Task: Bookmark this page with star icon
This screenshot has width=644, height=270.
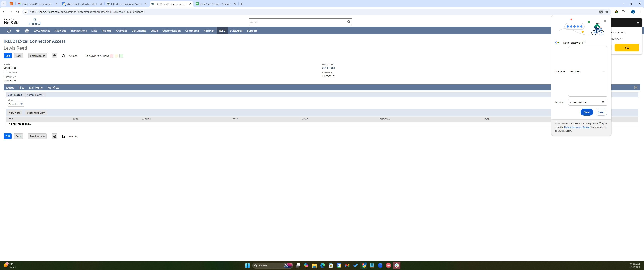Action: pos(607,12)
